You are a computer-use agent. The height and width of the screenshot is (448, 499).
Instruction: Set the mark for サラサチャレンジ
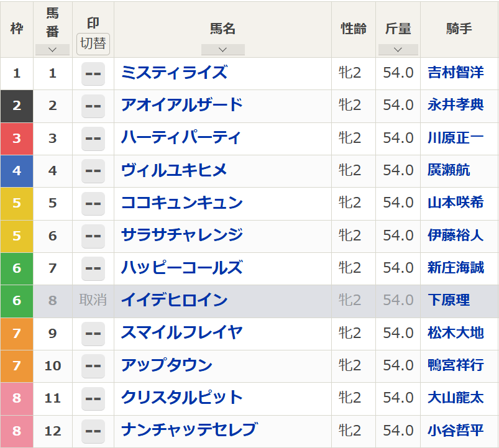(93, 236)
